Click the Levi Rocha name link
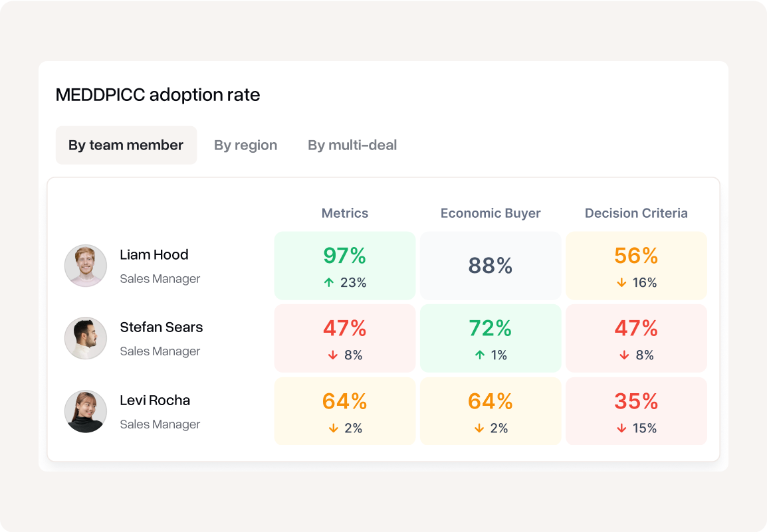Screen dimensions: 767x532 click(x=155, y=400)
